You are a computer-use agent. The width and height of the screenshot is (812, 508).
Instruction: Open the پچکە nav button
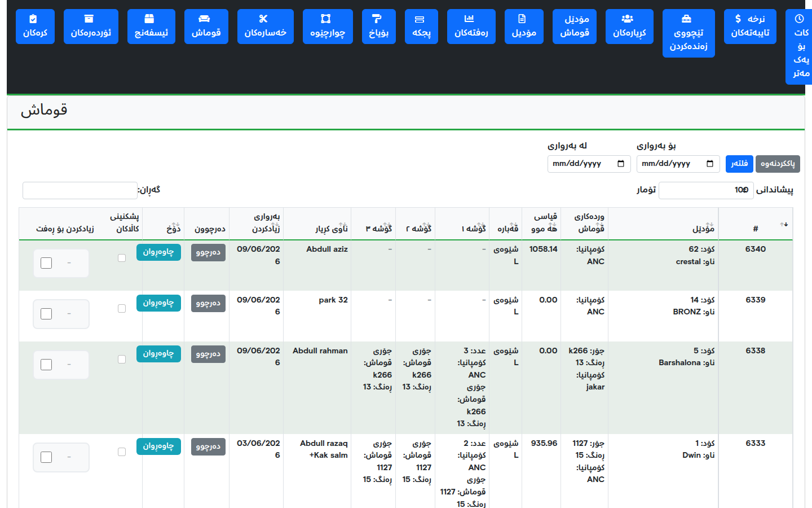pos(422,27)
